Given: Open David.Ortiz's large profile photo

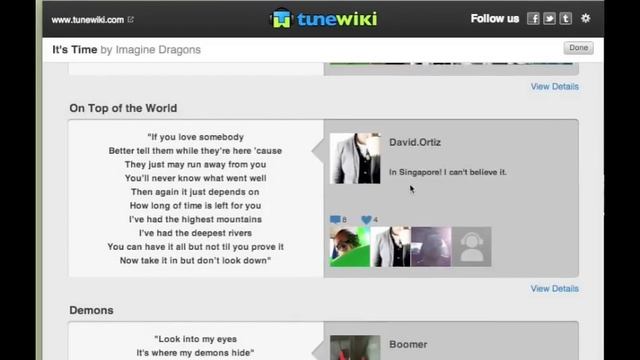Looking at the screenshot, I should pyautogui.click(x=355, y=158).
